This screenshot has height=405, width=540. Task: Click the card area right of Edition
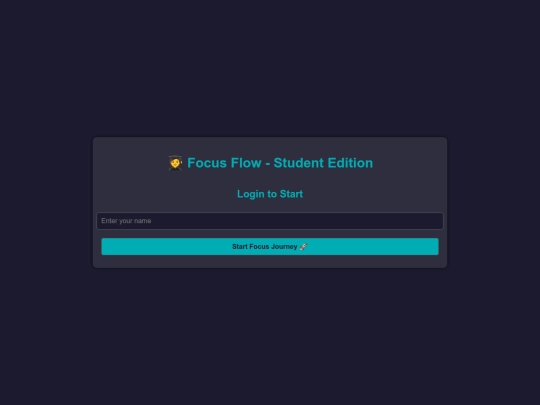(x=410, y=163)
